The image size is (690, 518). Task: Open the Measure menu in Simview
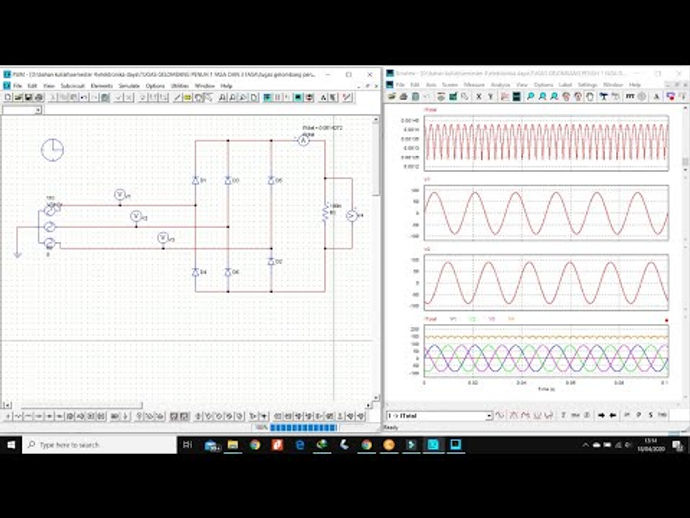point(474,84)
